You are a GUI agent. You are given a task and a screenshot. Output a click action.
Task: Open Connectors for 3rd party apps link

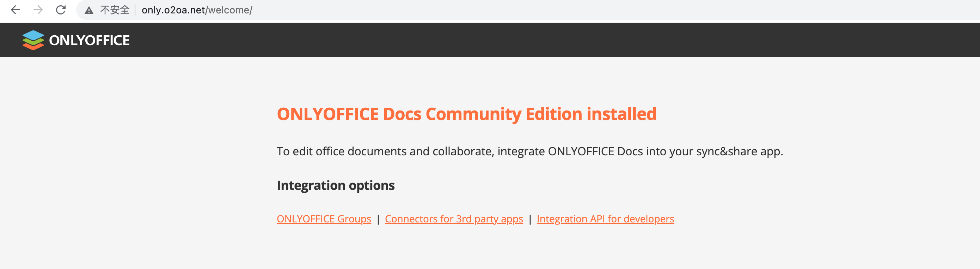(454, 219)
